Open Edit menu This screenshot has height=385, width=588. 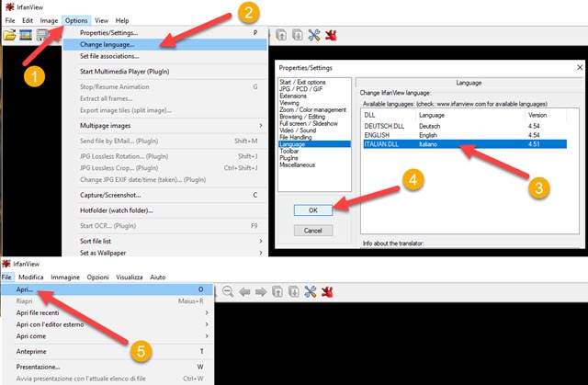coord(28,20)
